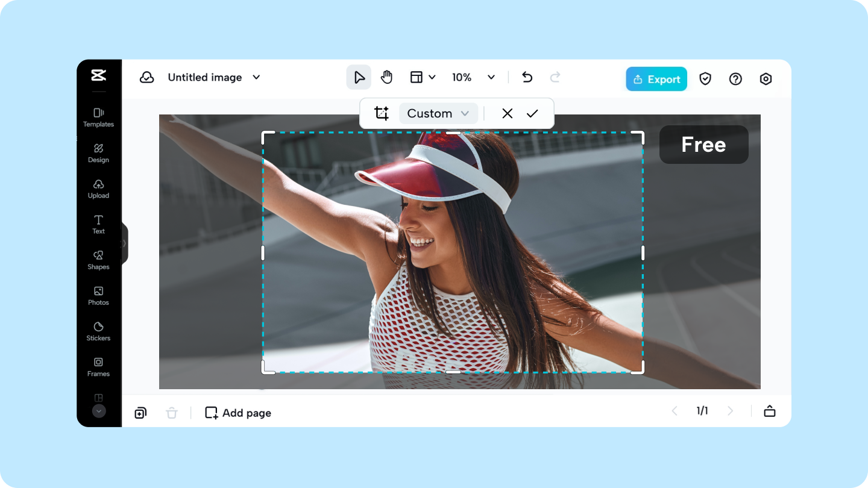Click the top-right crop corner handle
This screenshot has height=488, width=868.
pyautogui.click(x=638, y=137)
